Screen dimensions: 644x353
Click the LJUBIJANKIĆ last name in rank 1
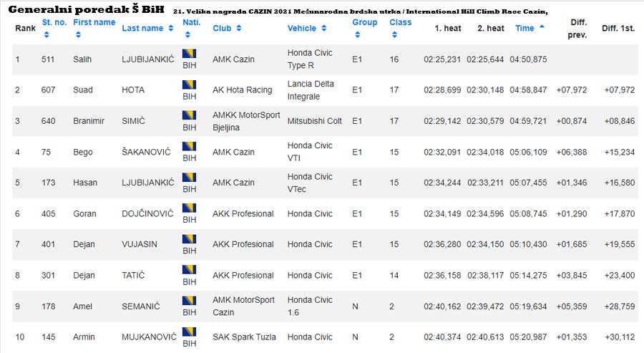(x=147, y=59)
